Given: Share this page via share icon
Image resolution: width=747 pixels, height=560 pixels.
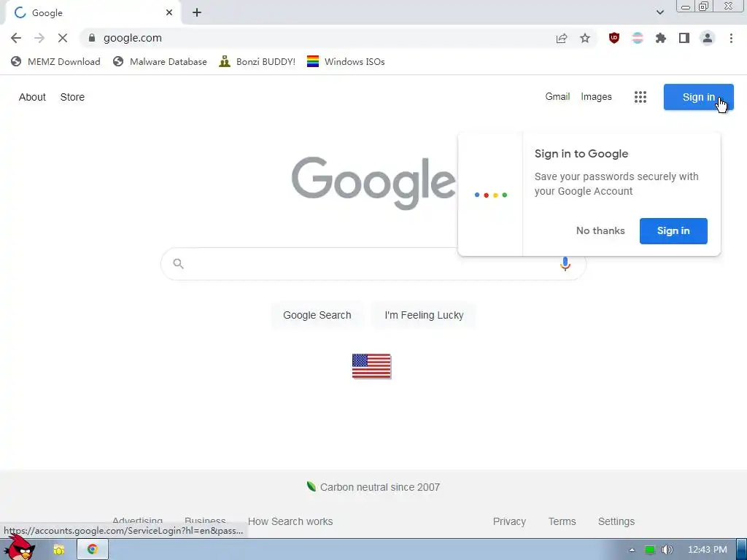Looking at the screenshot, I should [x=562, y=38].
